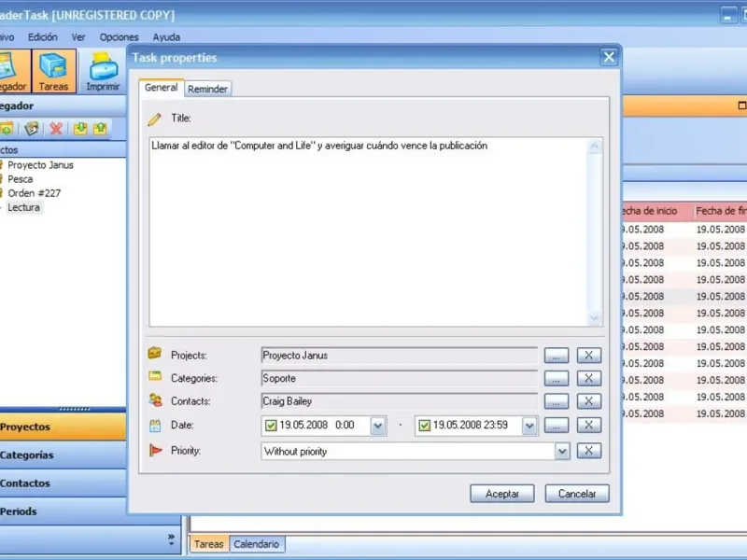Switch to the Calendario bottom tab
Screen dimensions: 747x560
pyautogui.click(x=256, y=544)
